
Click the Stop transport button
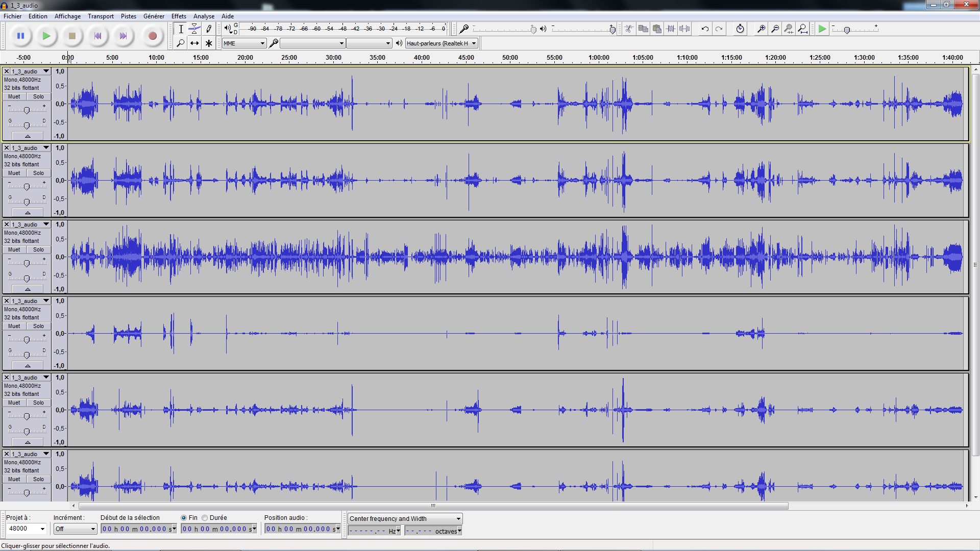[x=72, y=36]
